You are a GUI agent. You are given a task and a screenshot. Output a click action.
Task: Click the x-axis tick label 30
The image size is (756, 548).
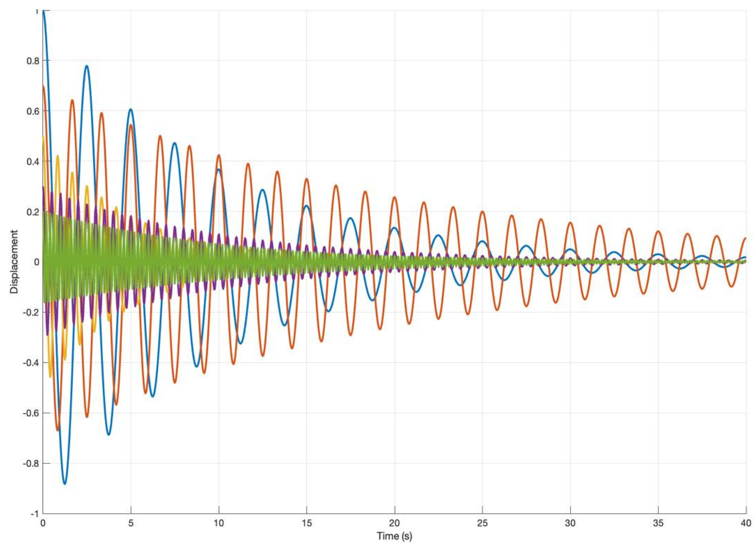click(570, 523)
